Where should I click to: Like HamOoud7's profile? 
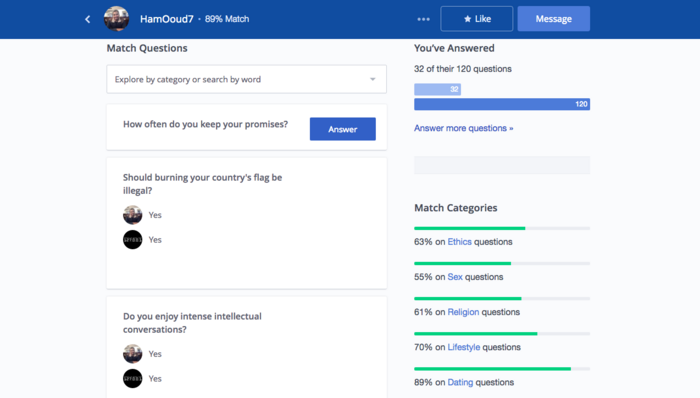[x=476, y=19]
